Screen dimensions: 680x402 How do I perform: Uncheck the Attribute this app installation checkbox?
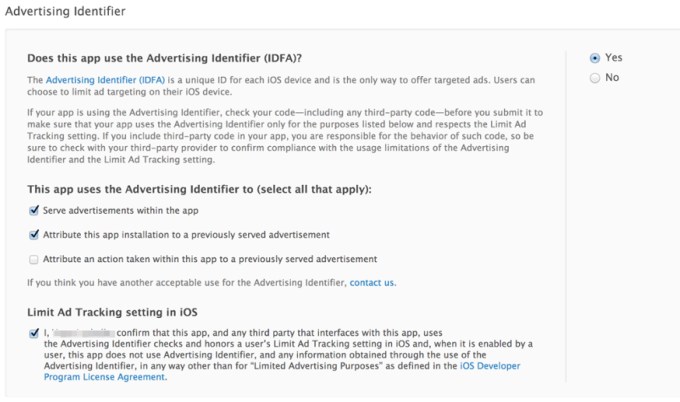pos(34,234)
